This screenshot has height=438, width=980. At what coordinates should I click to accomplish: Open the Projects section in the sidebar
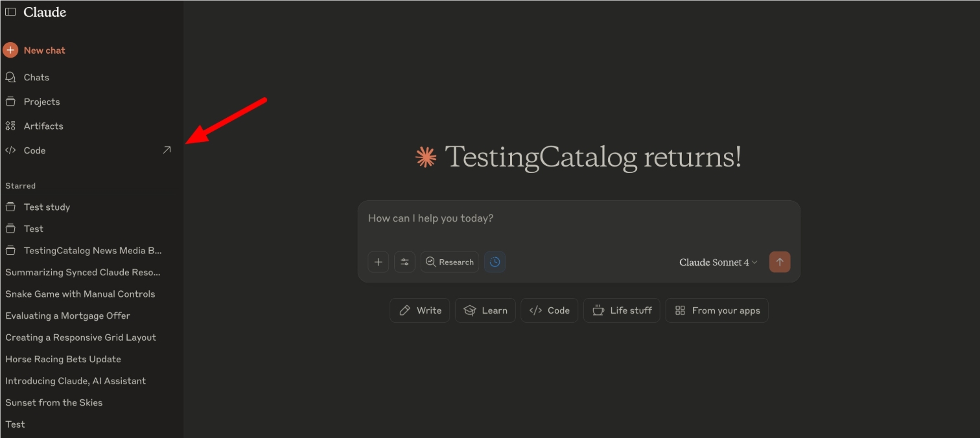(41, 102)
